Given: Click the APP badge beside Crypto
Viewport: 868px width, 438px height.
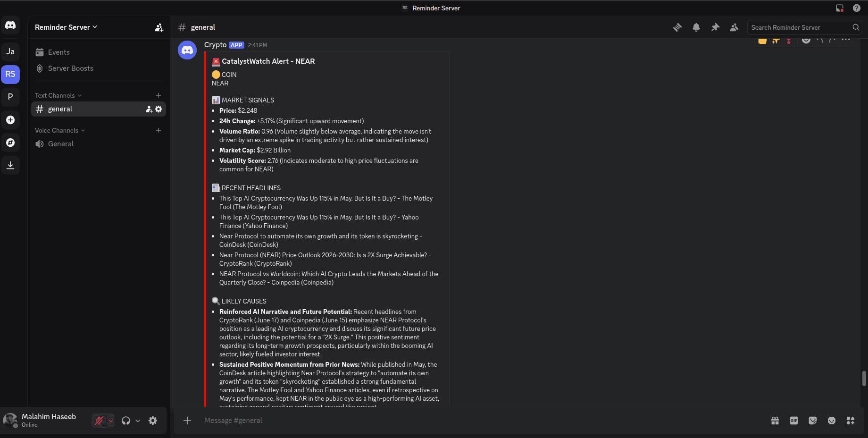Looking at the screenshot, I should tap(236, 45).
